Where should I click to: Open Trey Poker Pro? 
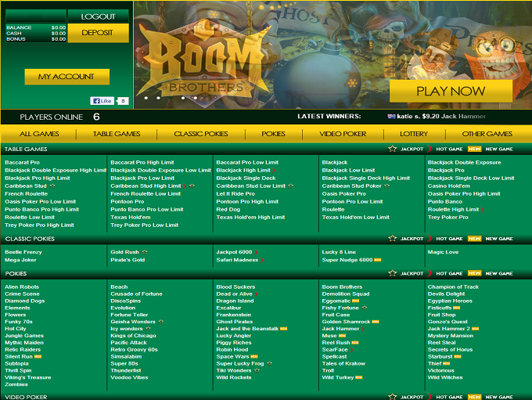tap(448, 218)
